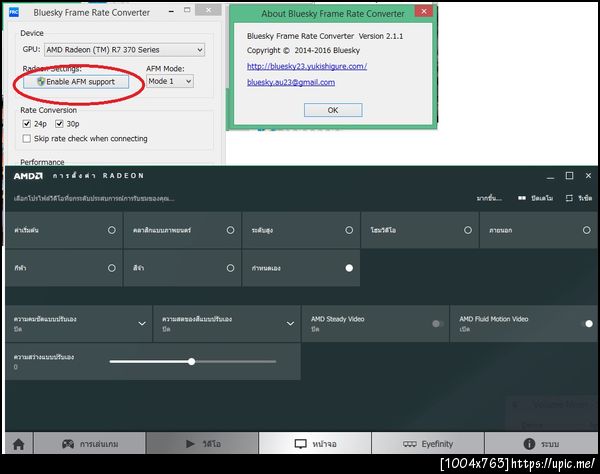Open the Eyefinity tab
The height and width of the screenshot is (474, 600).
(428, 444)
